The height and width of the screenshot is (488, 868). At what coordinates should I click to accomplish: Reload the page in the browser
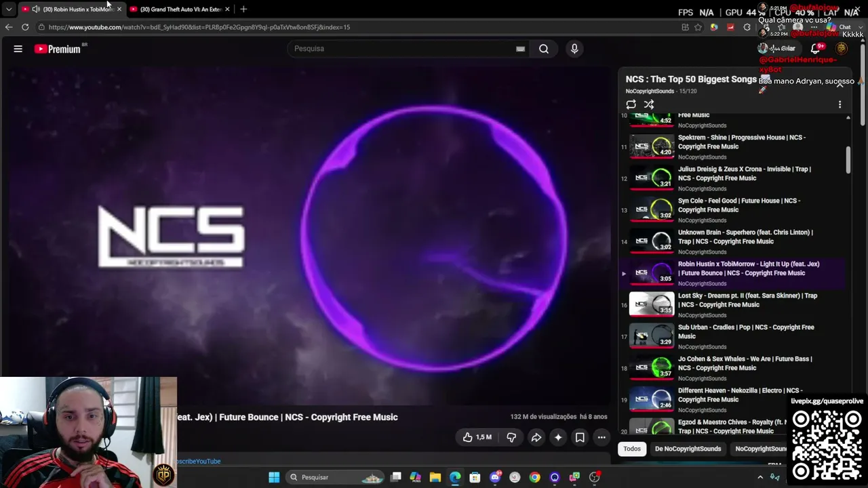point(25,27)
